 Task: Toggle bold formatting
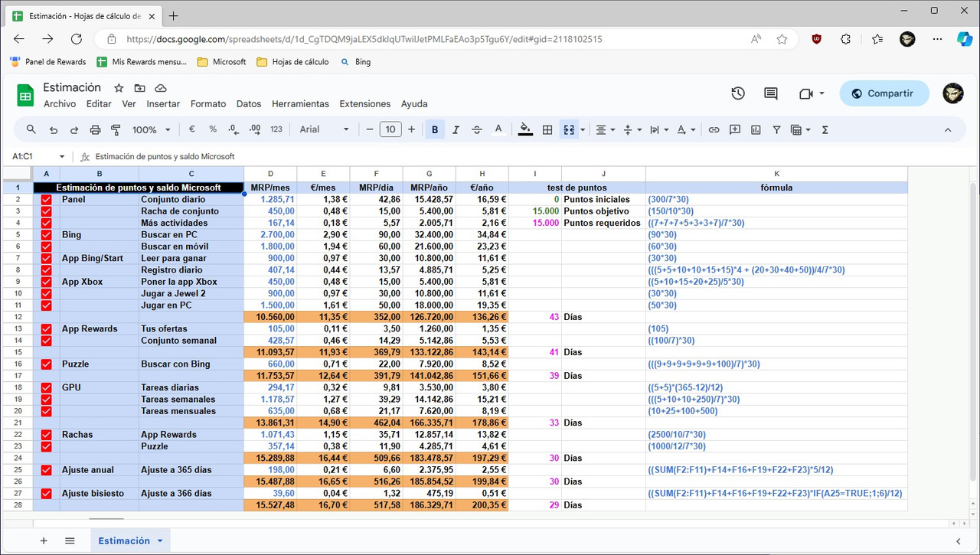[435, 129]
